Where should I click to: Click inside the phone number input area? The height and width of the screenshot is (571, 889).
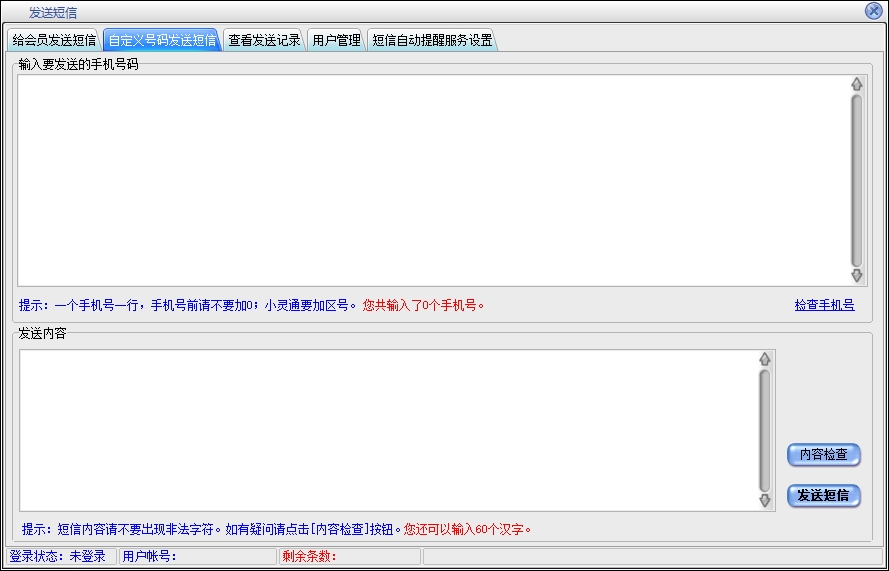(430, 180)
